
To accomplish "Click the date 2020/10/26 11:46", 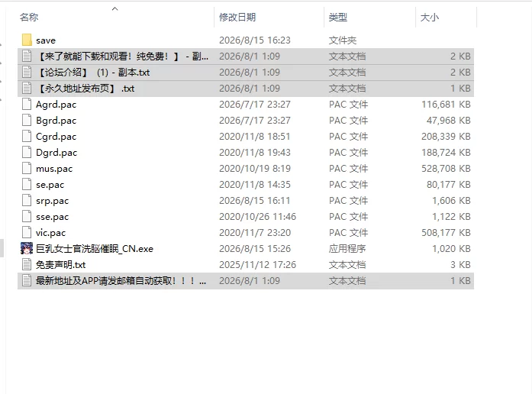I will pos(257,217).
